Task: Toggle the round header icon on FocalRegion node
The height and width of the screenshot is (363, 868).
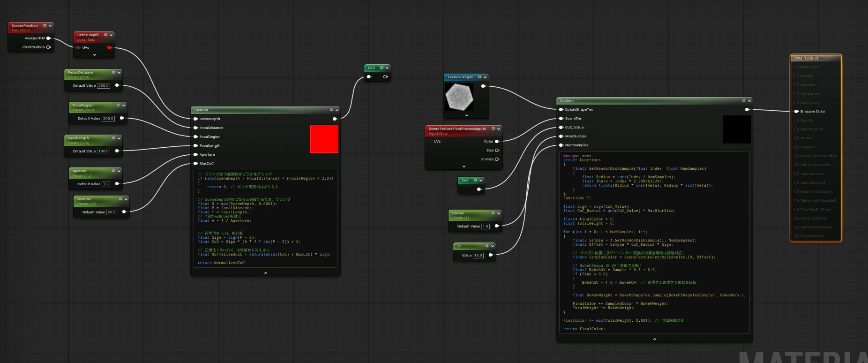Action: [118, 105]
